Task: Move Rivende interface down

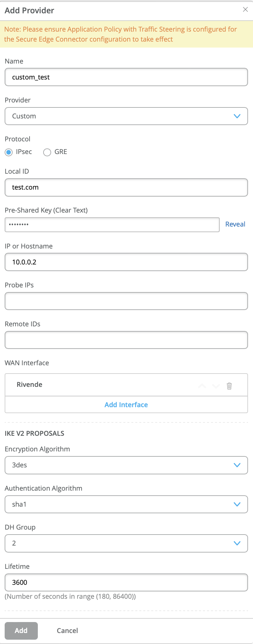Action: (216, 386)
